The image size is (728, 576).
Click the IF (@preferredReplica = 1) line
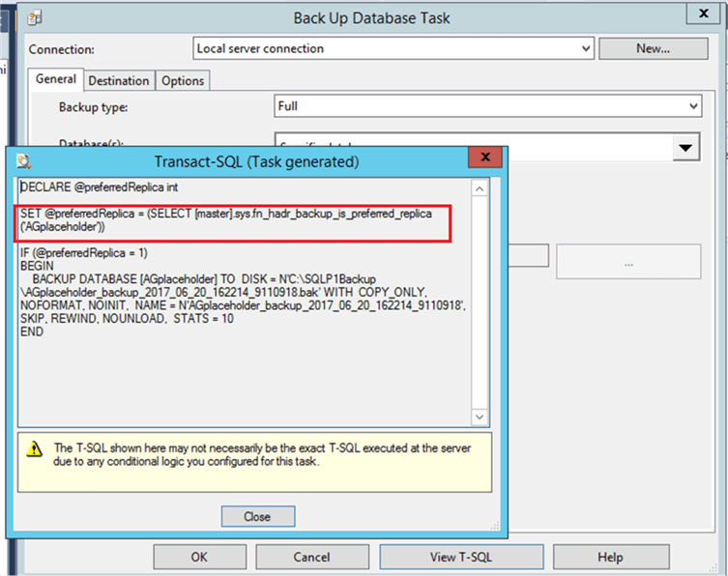click(84, 253)
